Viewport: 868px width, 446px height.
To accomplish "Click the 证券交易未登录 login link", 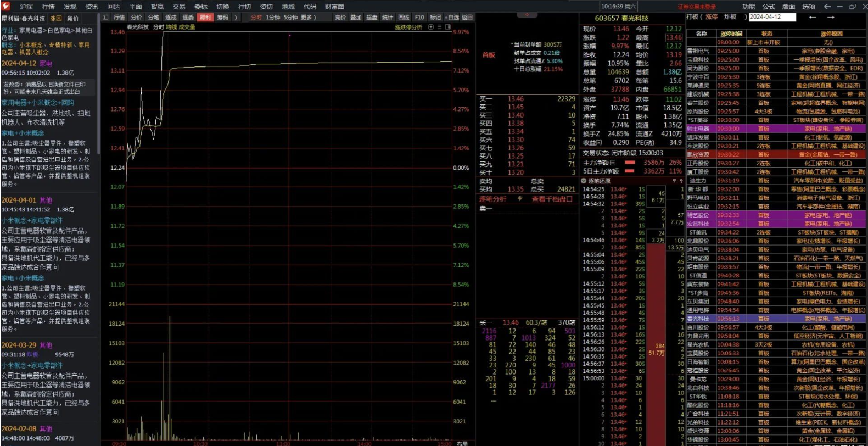I will (697, 7).
